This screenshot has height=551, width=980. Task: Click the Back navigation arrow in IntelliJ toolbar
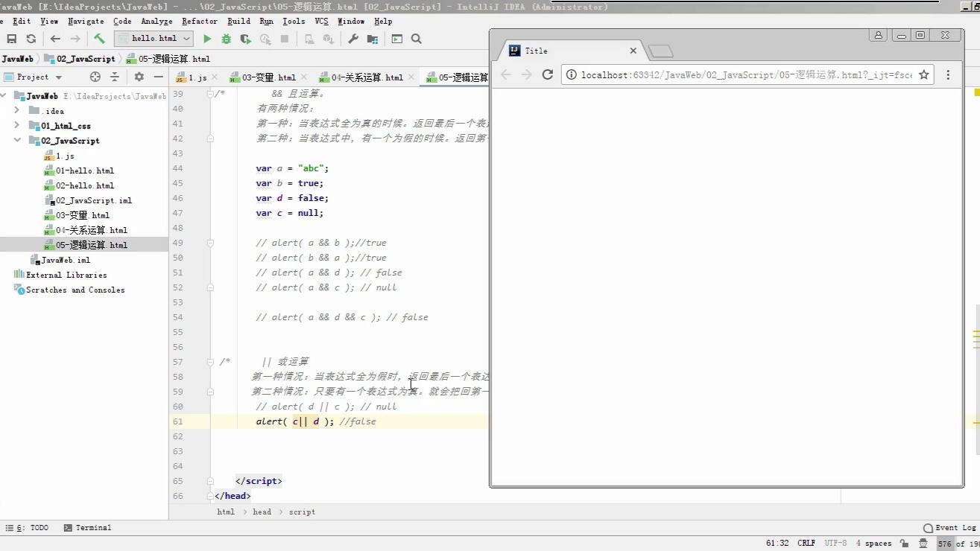coord(55,39)
